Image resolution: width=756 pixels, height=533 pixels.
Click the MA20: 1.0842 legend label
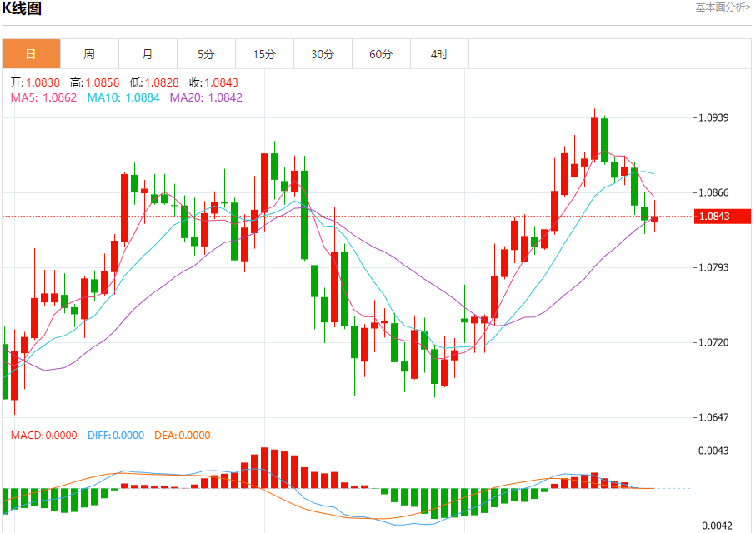click(207, 97)
